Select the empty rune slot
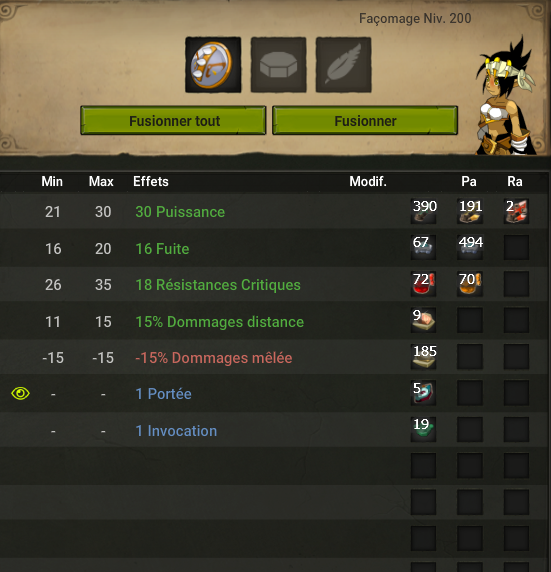 click(x=278, y=65)
